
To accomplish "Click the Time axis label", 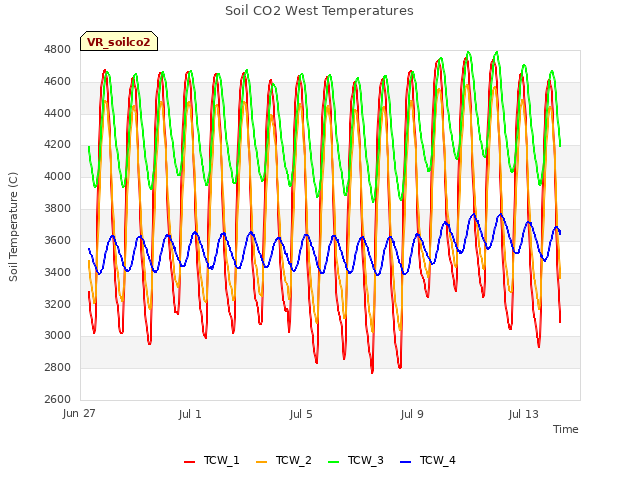I will tap(565, 429).
